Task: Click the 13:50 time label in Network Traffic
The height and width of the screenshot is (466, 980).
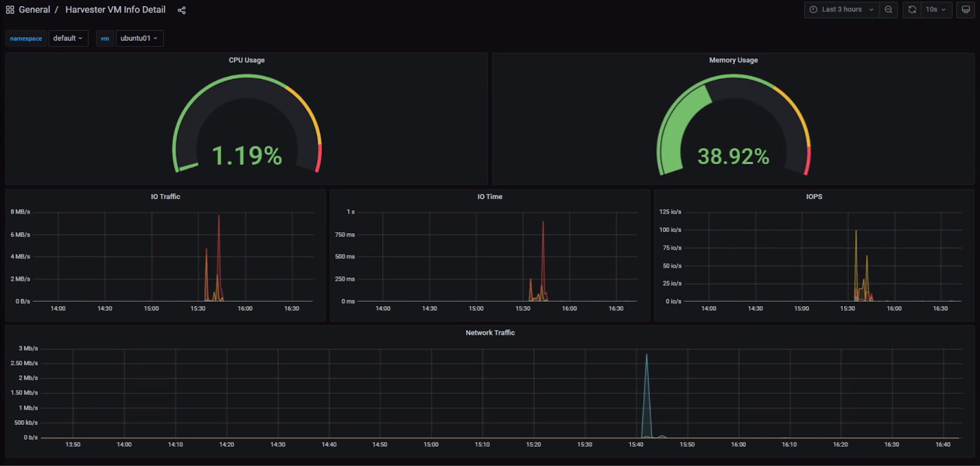Action: [73, 445]
